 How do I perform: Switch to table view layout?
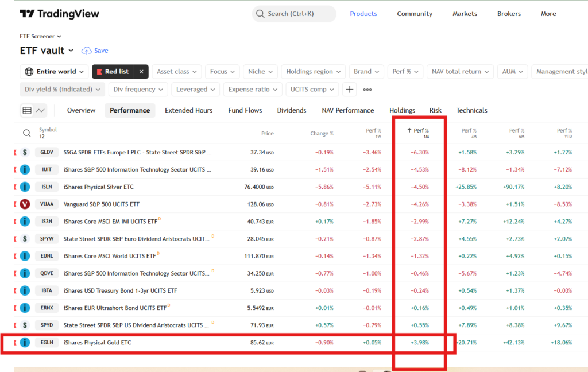click(27, 110)
